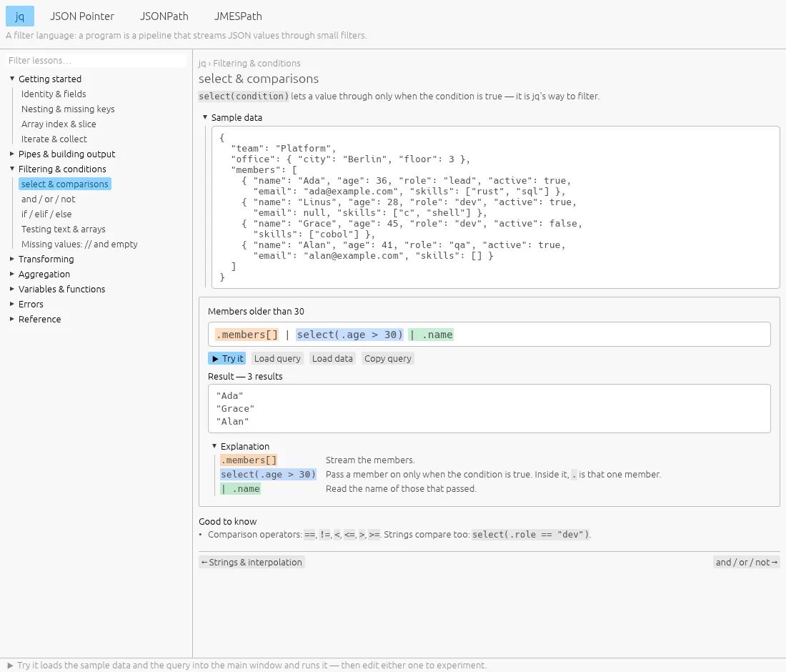Click the Members older than 30 heading
786x672 pixels.
tap(256, 312)
